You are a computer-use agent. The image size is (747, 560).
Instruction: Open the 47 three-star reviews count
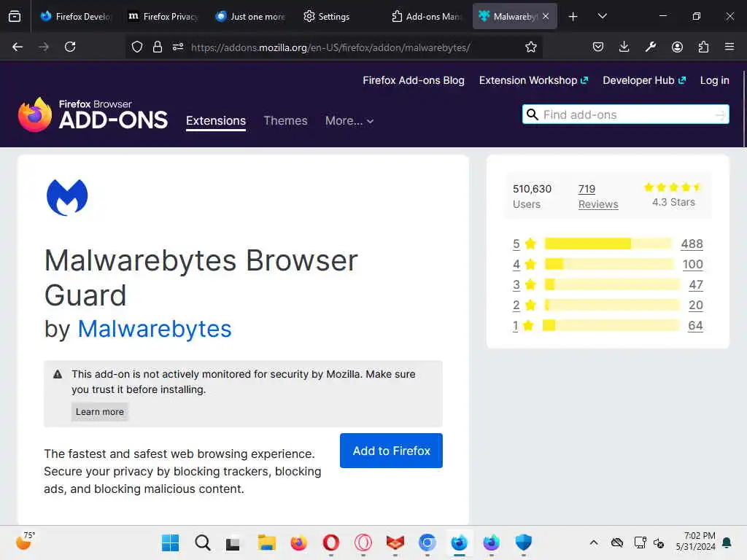tap(695, 284)
